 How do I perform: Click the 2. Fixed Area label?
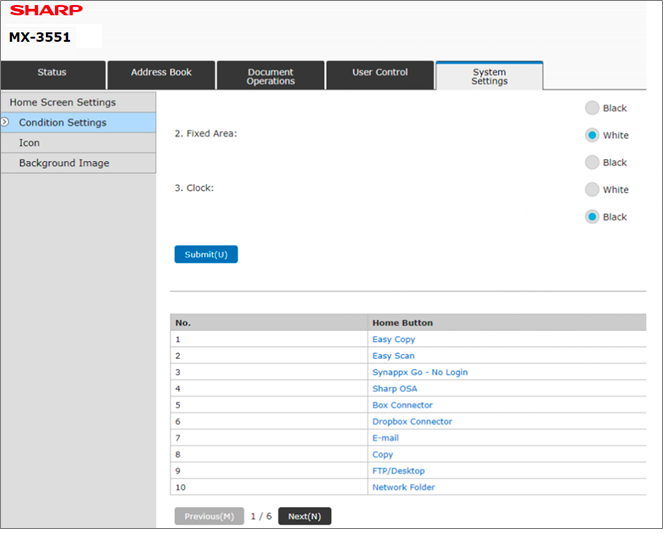point(206,134)
